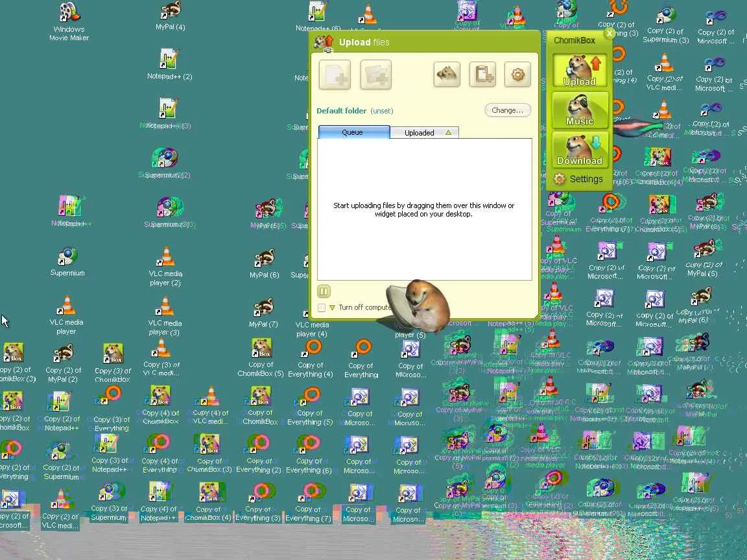747x560 pixels.
Task: Select the Copy of Everything (5) icon
Action: point(310,406)
